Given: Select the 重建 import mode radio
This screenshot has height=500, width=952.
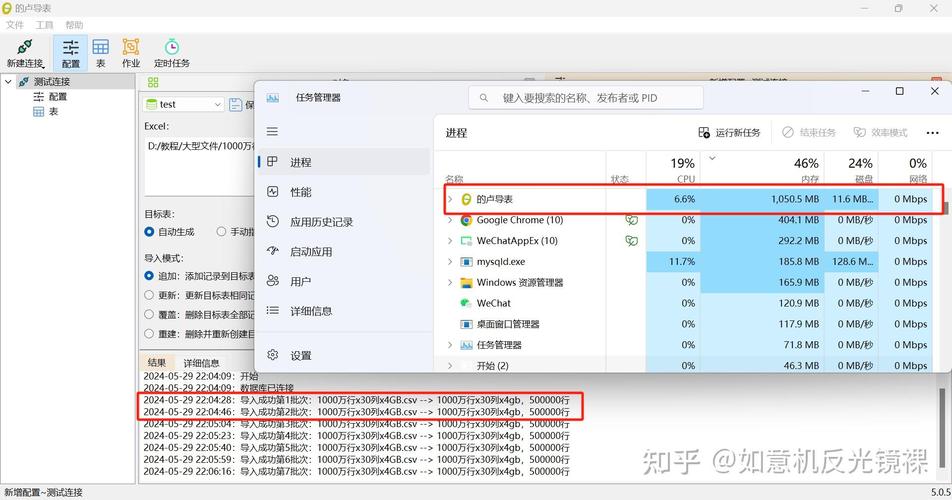Looking at the screenshot, I should pyautogui.click(x=149, y=334).
